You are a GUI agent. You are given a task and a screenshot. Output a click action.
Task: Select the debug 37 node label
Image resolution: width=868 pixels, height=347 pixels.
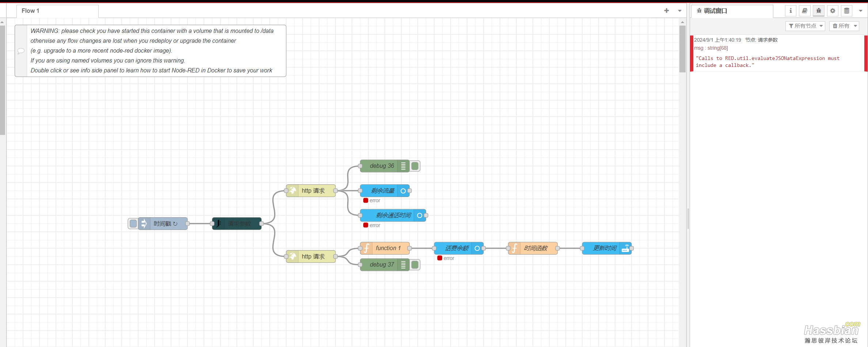tap(382, 265)
